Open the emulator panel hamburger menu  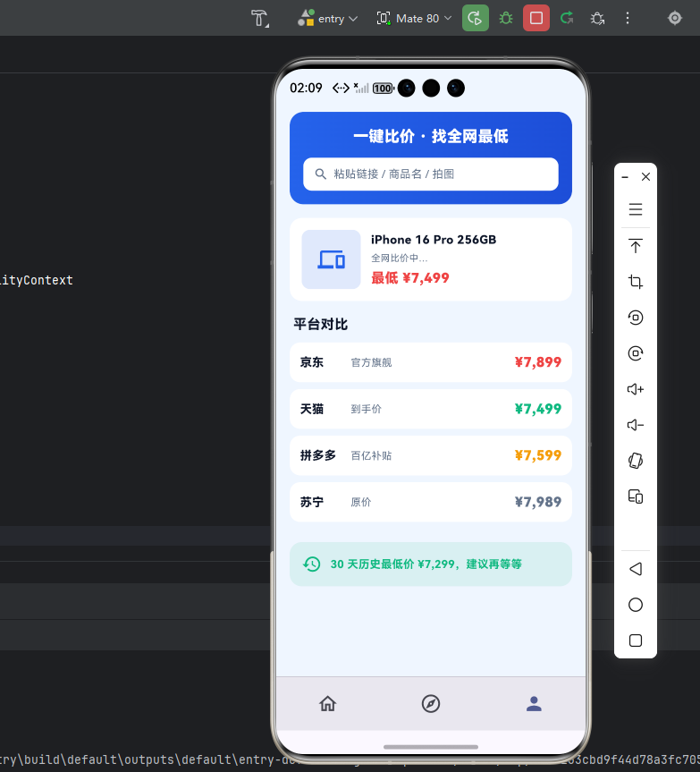coord(636,209)
